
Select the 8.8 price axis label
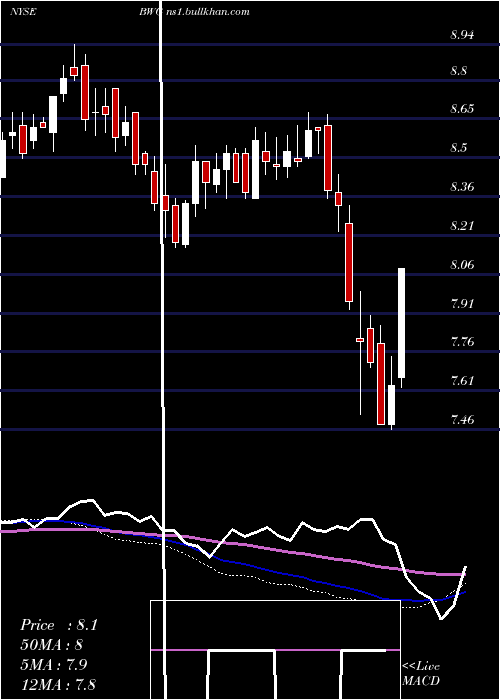[x=459, y=71]
